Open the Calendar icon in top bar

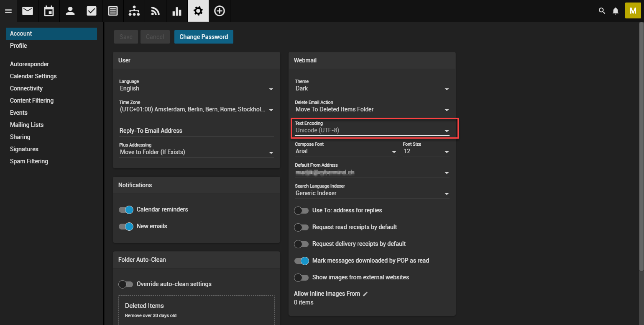(x=49, y=11)
